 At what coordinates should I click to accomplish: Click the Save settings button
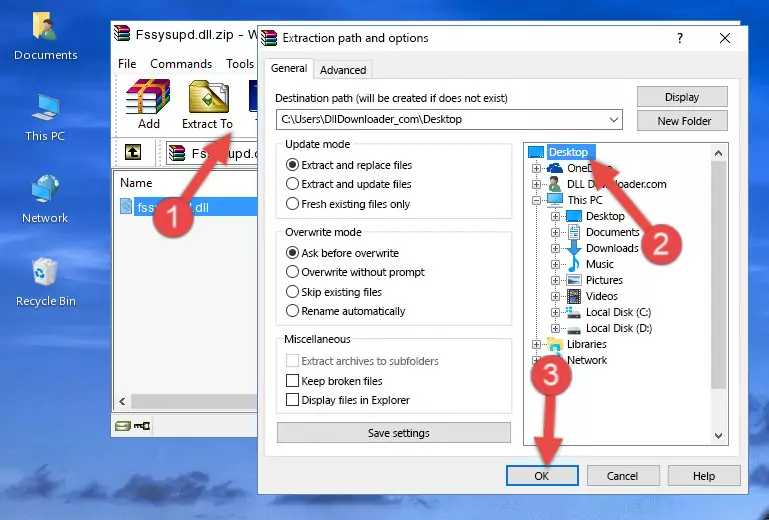394,433
